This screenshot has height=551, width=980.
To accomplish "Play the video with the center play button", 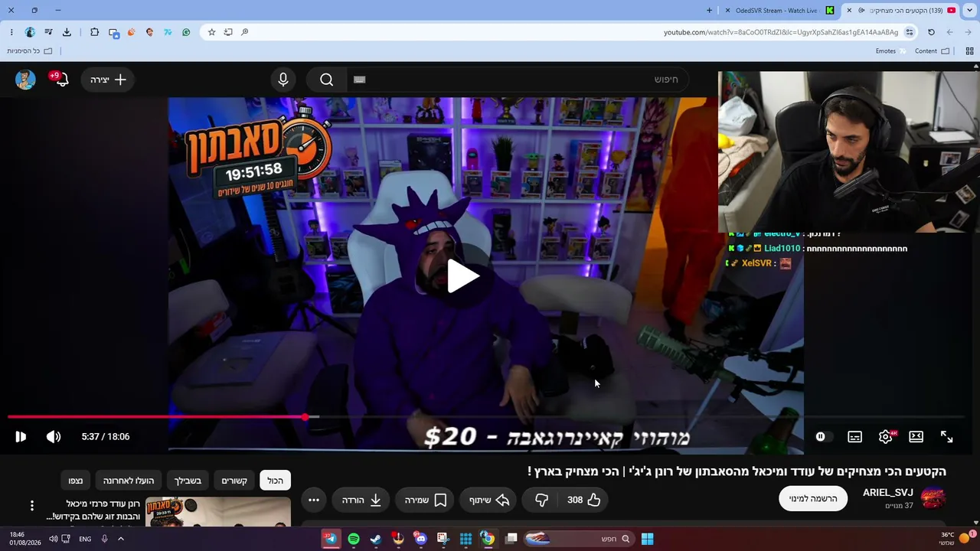I will (x=462, y=276).
